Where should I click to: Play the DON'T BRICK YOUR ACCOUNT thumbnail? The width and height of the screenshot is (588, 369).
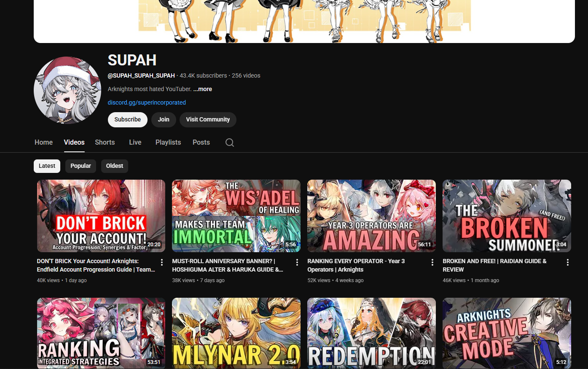coord(101,216)
